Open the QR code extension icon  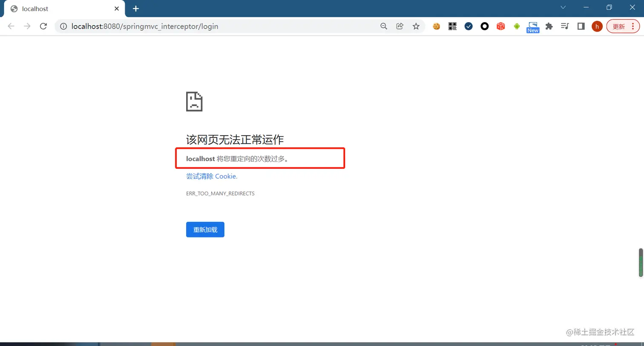tap(452, 26)
